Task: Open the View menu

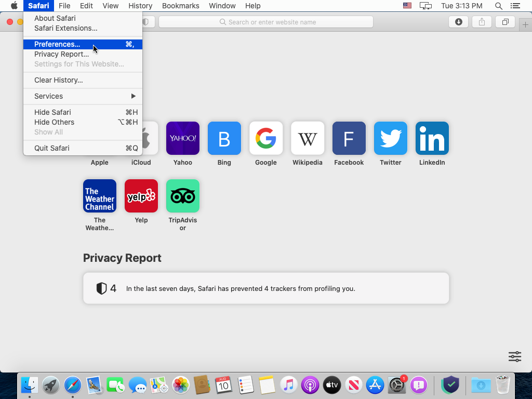Action: tap(110, 6)
